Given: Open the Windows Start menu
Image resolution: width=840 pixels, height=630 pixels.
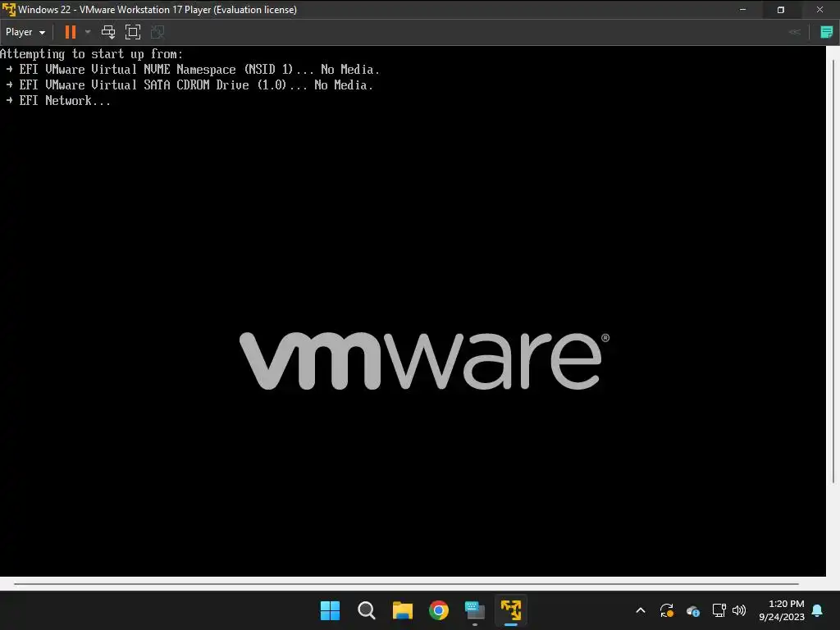Looking at the screenshot, I should (330, 610).
